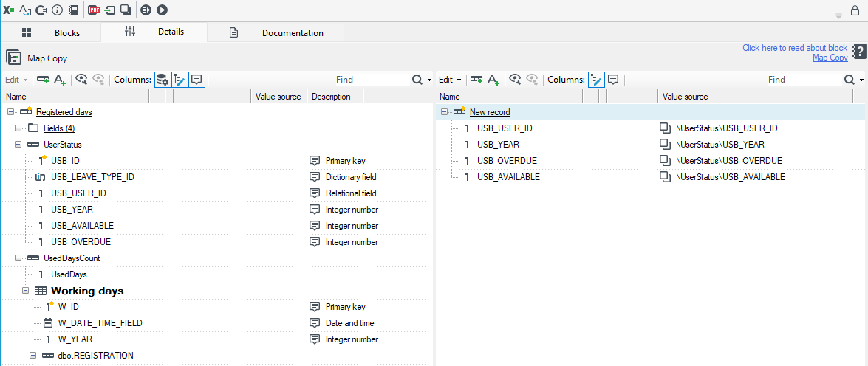The width and height of the screenshot is (868, 366).
Task: Open the Documentation tab
Action: (276, 32)
